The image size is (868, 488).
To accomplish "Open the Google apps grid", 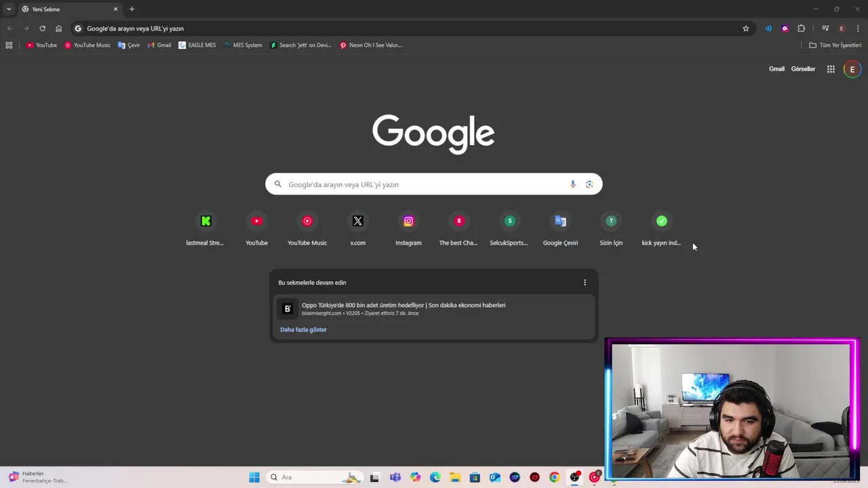I will point(831,69).
